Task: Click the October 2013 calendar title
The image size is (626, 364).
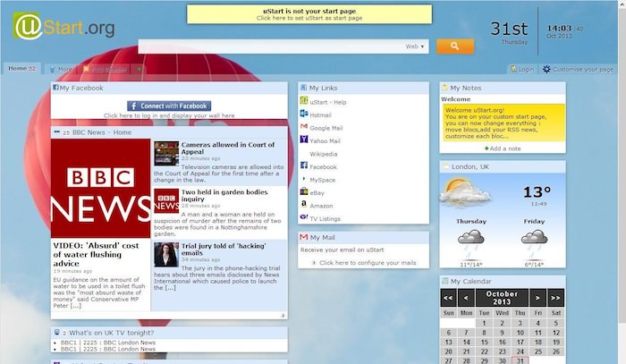Action: (502, 298)
